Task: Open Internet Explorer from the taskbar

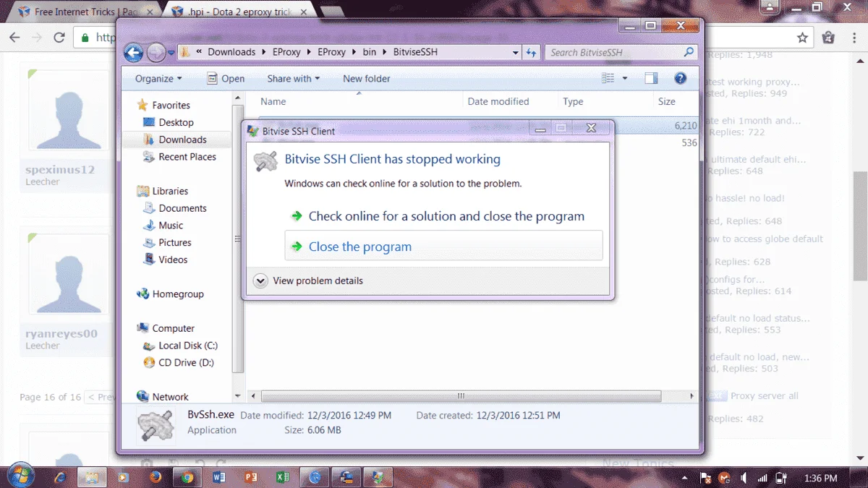Action: [61, 477]
